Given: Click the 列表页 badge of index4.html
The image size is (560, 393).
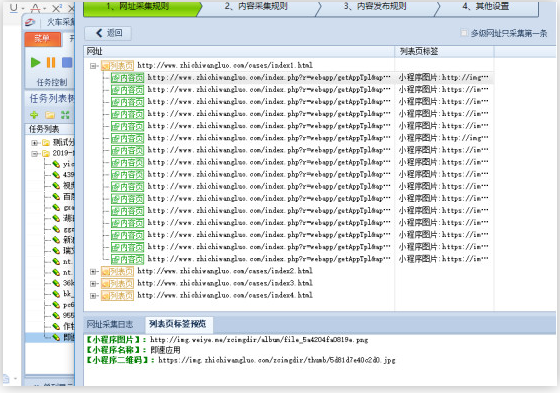Looking at the screenshot, I should pos(118,295).
